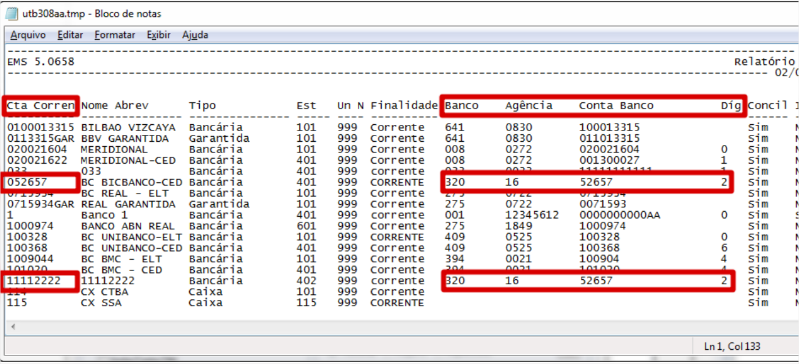Click the 'Conta Banco' header text
The width and height of the screenshot is (799, 364).
tap(616, 106)
